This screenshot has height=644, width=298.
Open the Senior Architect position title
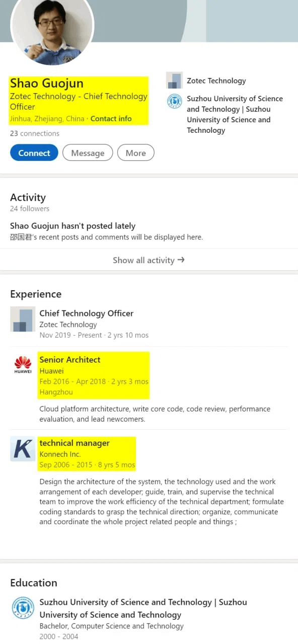tap(70, 360)
